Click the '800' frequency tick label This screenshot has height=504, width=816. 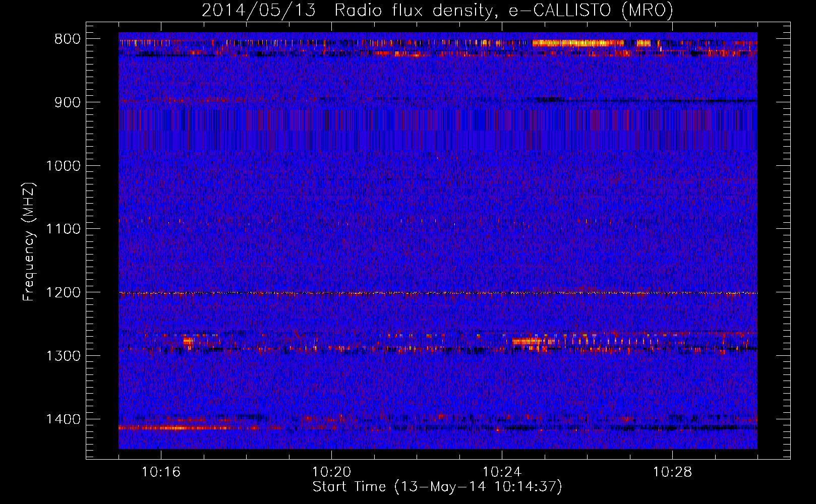tap(67, 39)
